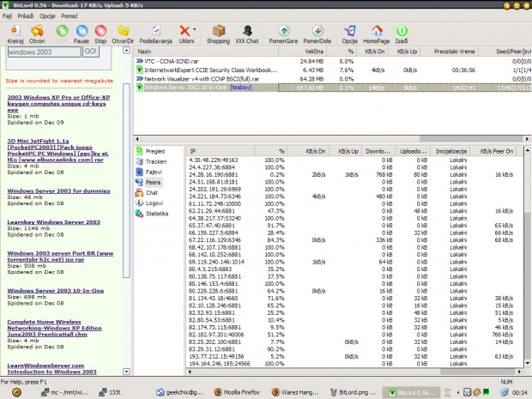Viewport: 532px width, 399px height.
Task: Open Windows 2003 server Port BR link
Action: coord(60,257)
